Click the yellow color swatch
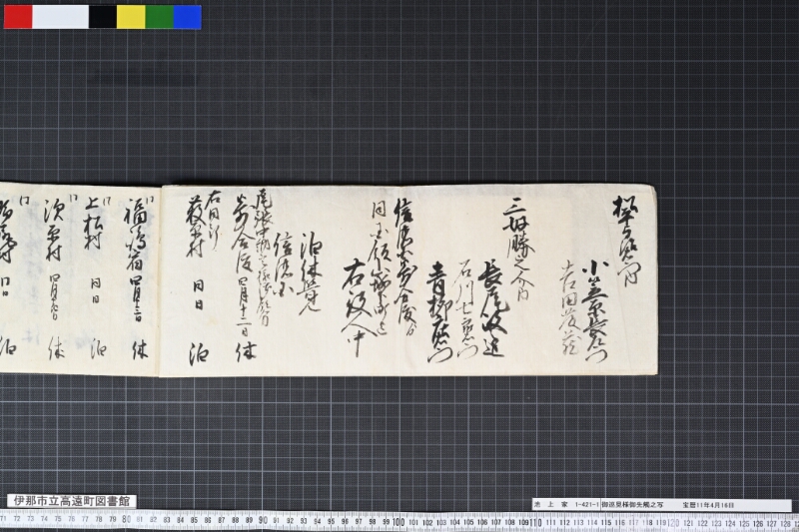Viewport: 799px width, 532px height. [131, 17]
